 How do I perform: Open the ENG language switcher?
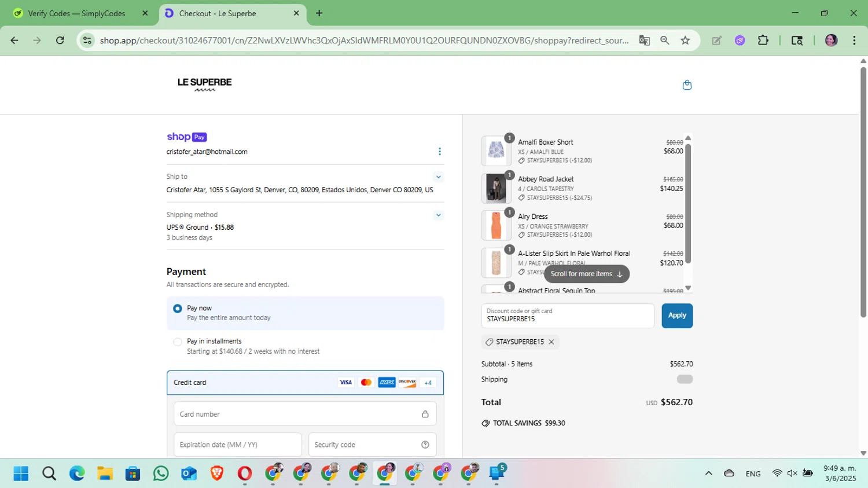[753, 474]
